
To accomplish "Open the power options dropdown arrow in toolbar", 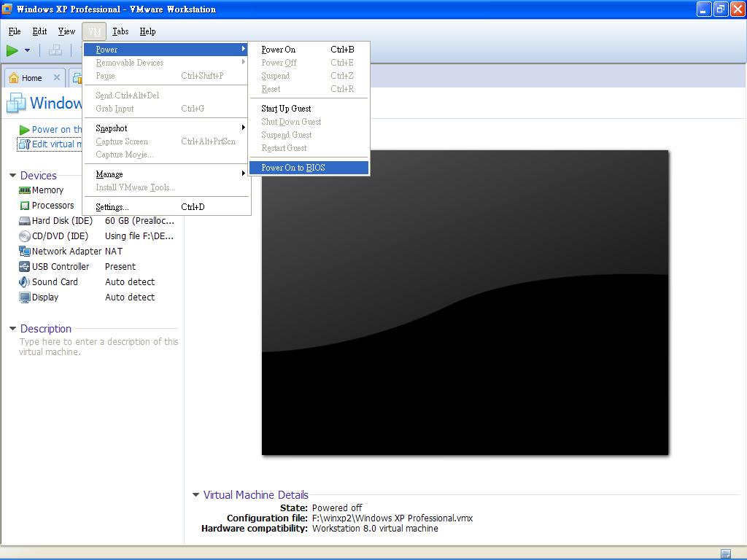I will (28, 50).
